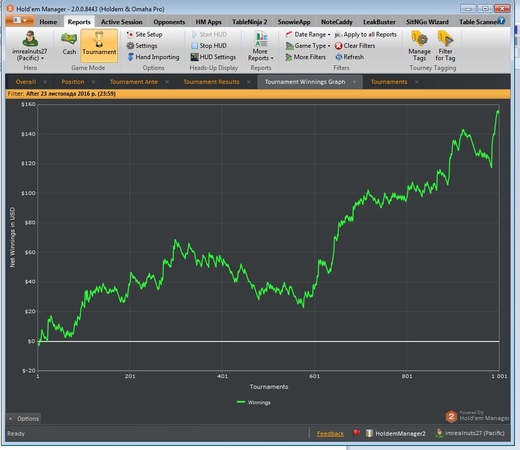The height and width of the screenshot is (450, 520).
Task: Switch to Cash game mode
Action: (69, 44)
